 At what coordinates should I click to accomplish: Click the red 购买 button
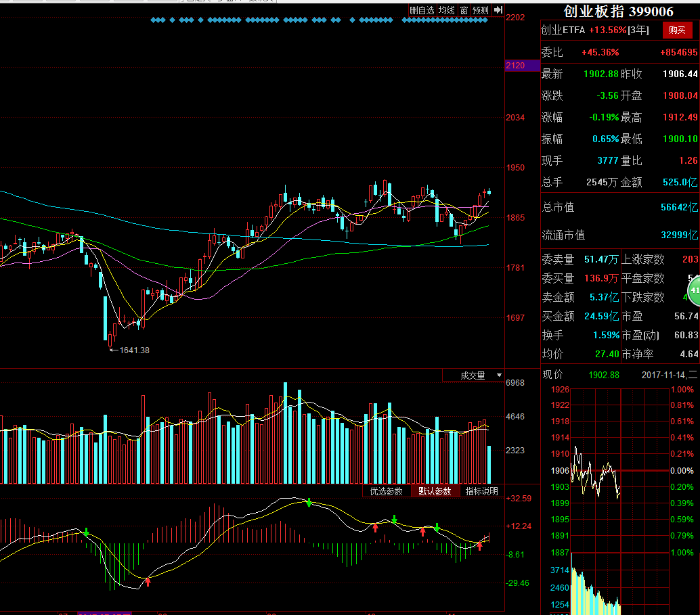(x=677, y=30)
